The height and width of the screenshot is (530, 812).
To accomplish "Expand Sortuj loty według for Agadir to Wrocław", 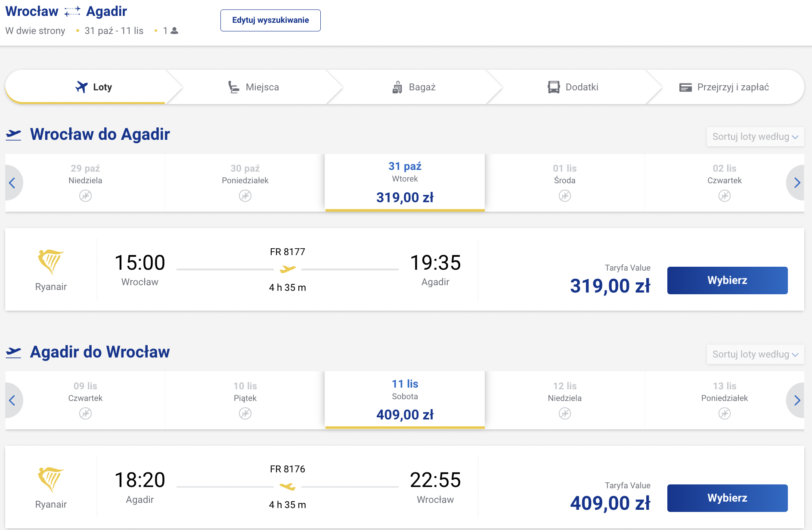I will point(755,354).
